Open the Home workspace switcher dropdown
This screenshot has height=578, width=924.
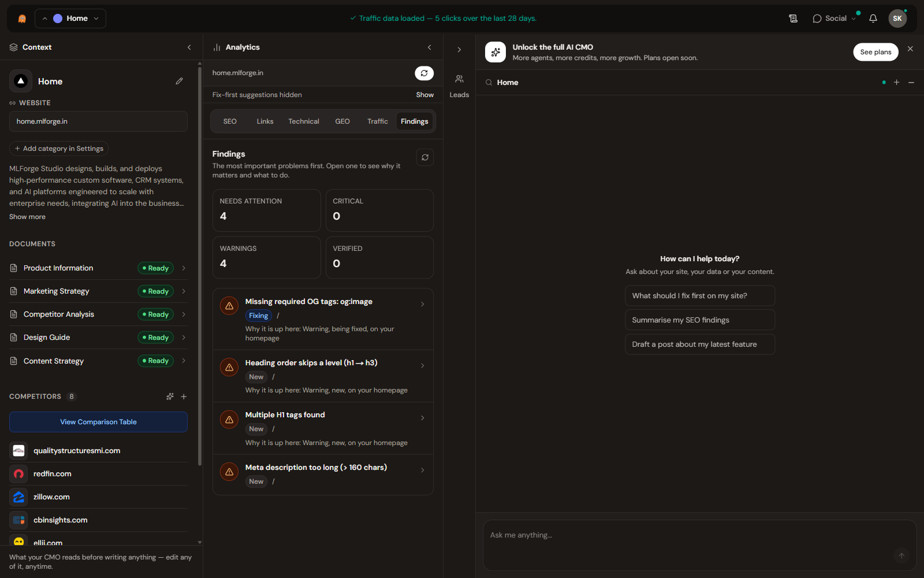(70, 18)
